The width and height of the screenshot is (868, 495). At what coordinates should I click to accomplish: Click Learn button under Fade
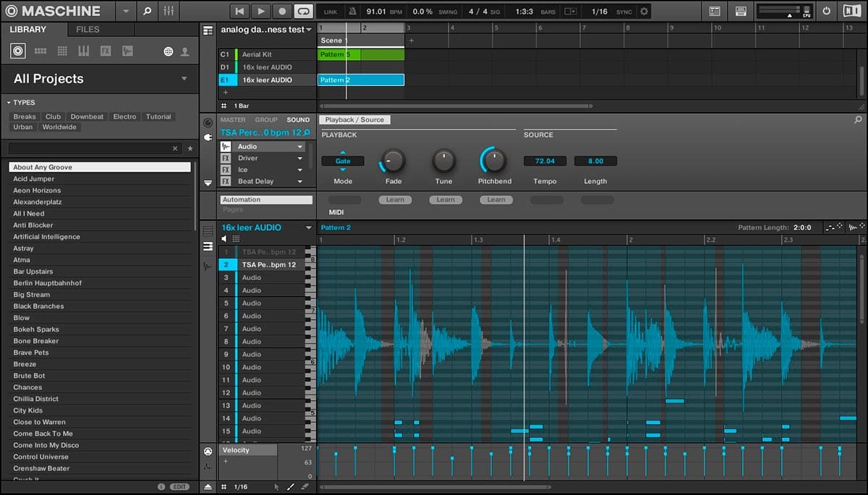pos(395,200)
